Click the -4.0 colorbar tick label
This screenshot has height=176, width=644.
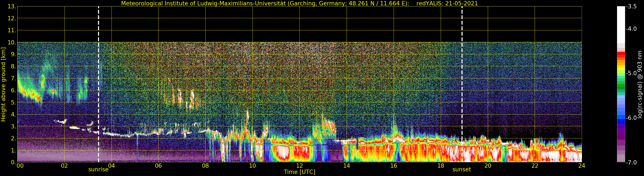tap(631, 29)
